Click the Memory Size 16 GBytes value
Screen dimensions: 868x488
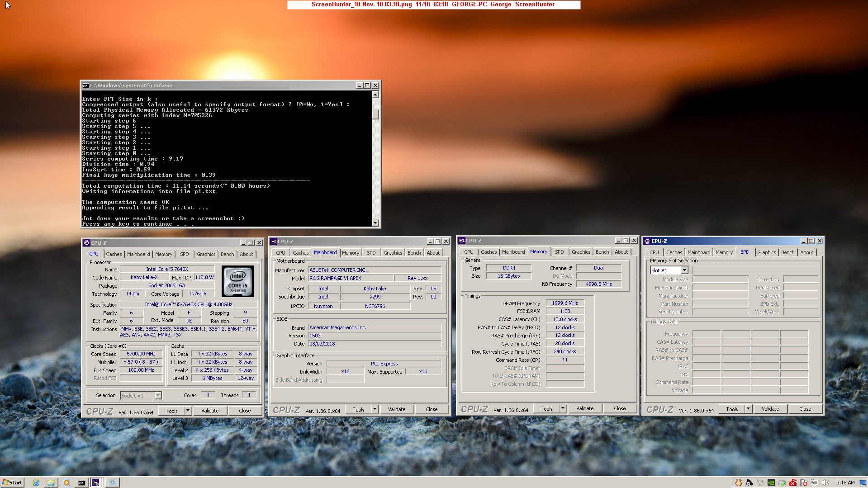pyautogui.click(x=509, y=276)
